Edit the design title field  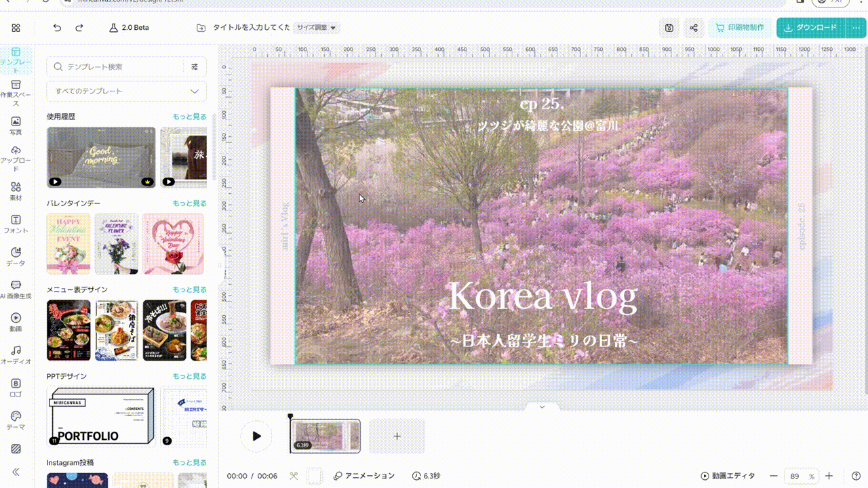252,28
